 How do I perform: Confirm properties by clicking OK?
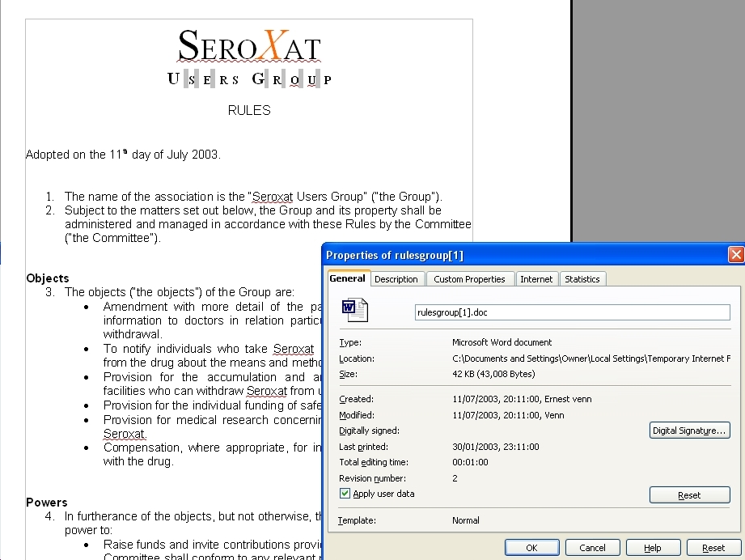[x=531, y=547]
